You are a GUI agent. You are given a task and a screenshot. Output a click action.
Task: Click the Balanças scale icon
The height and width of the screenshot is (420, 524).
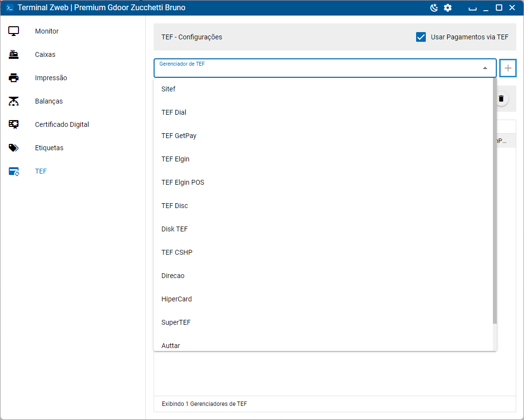point(14,101)
